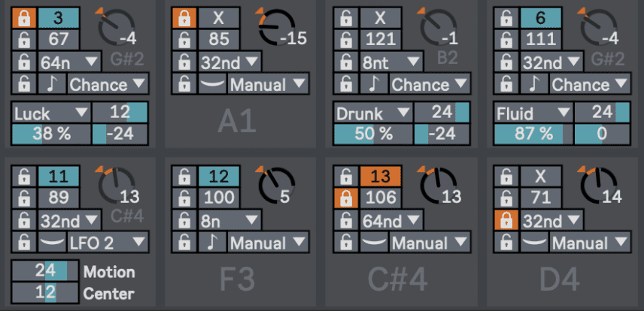Toggle the note icon in the Drunk cell
This screenshot has height=311, width=644.
coord(374,84)
